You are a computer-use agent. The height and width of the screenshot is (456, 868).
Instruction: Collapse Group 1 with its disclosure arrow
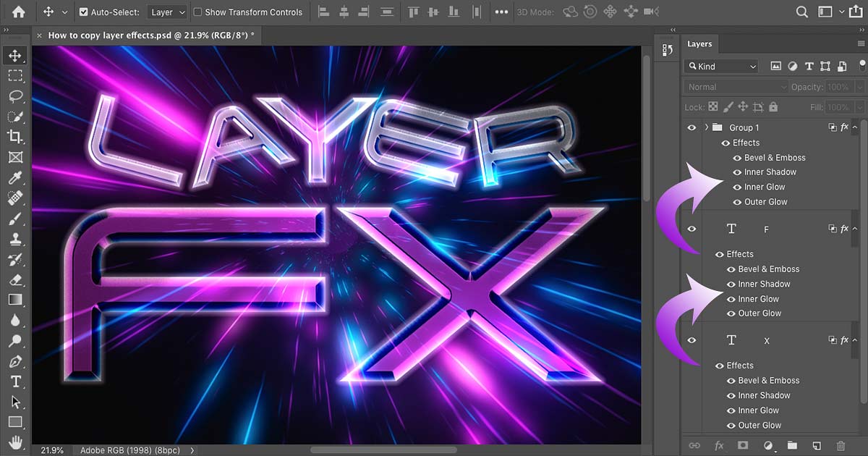pos(707,127)
